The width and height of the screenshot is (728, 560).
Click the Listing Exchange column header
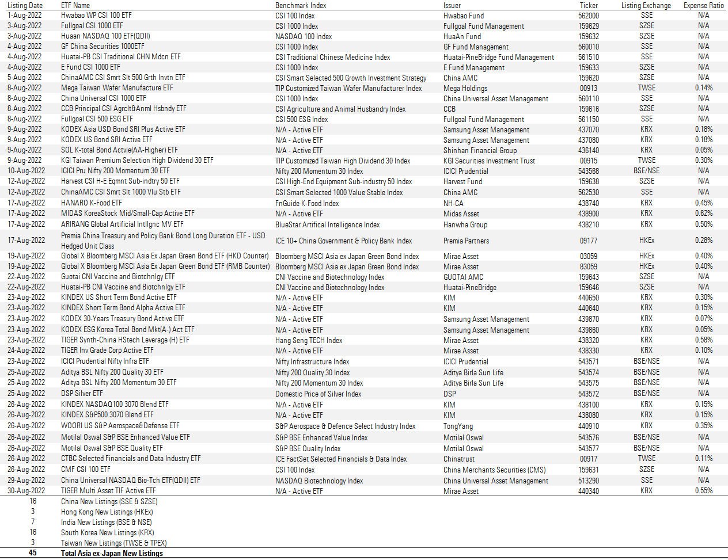pos(646,5)
